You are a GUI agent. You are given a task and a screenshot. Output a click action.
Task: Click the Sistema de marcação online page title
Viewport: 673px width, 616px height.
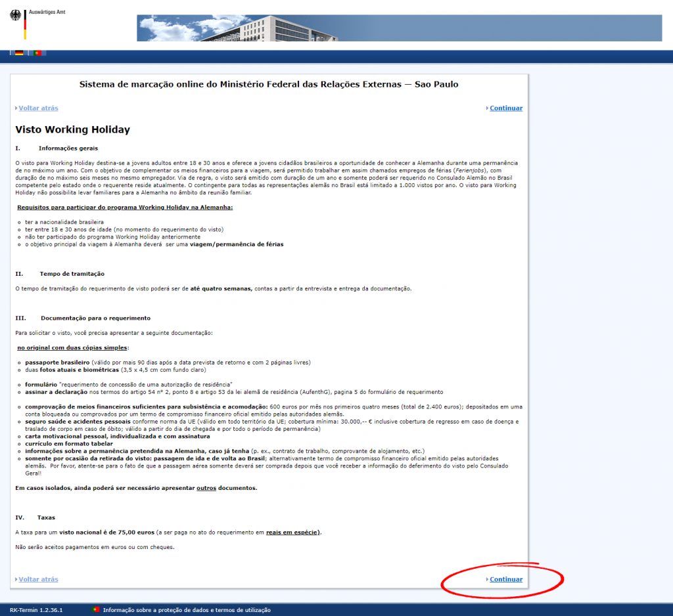click(268, 84)
